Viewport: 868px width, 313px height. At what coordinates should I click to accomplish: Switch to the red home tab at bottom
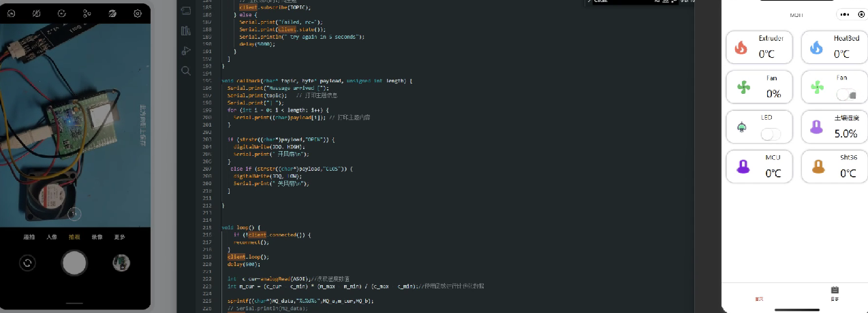point(759,298)
